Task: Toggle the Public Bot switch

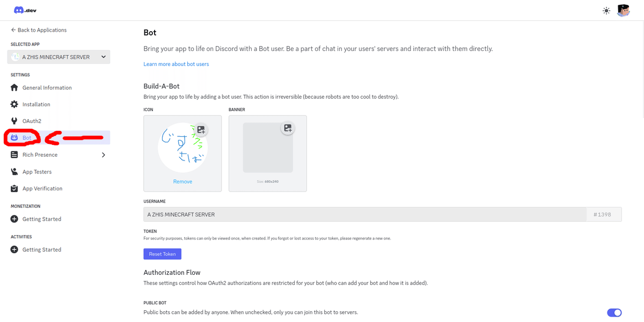Action: (x=614, y=312)
